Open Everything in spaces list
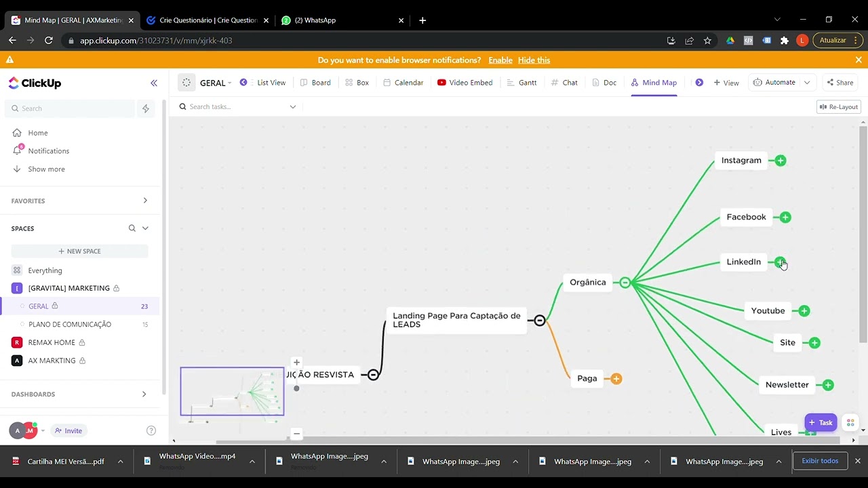This screenshot has height=488, width=868. pyautogui.click(x=45, y=270)
